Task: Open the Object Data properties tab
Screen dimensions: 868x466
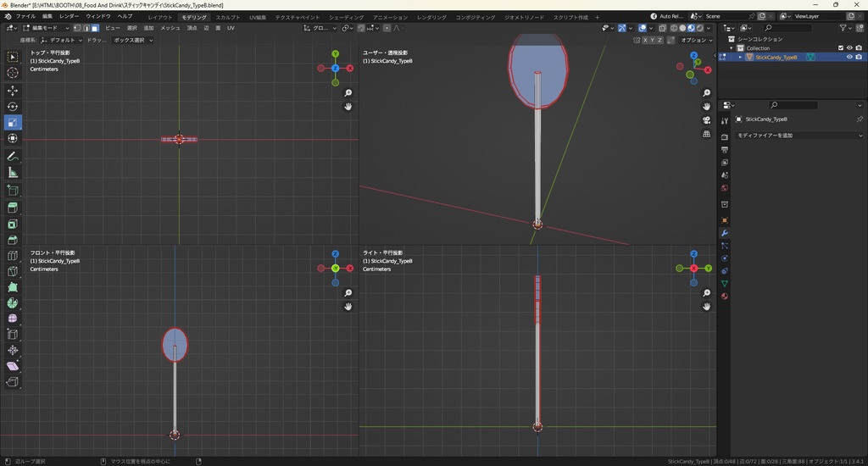Action: 725,283
